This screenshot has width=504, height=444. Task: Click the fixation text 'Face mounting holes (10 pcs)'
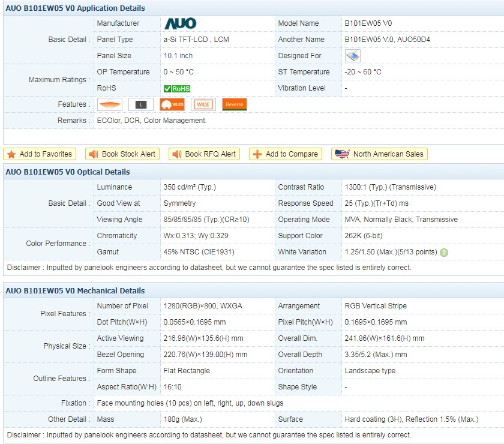click(145, 403)
